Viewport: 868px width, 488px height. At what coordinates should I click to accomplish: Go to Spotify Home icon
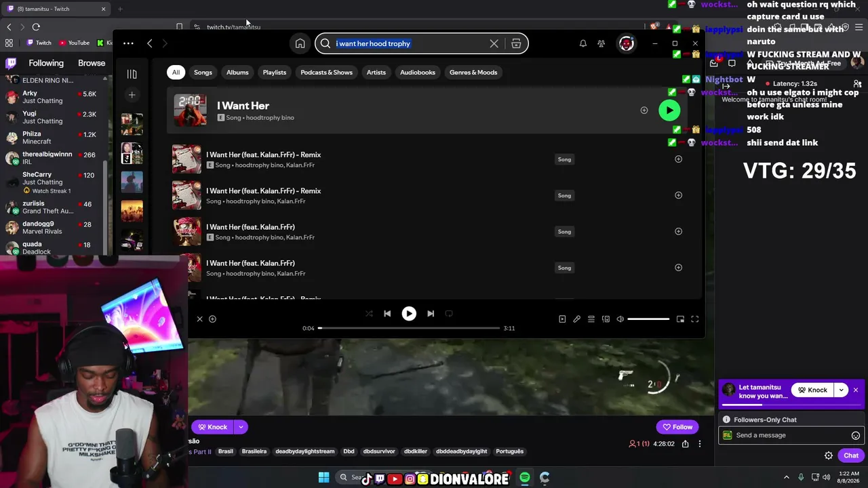pos(300,43)
